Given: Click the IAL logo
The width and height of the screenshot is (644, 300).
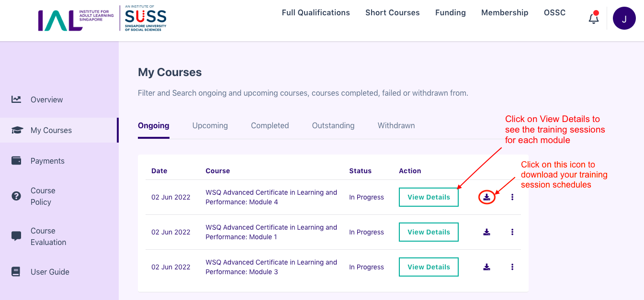Looking at the screenshot, I should pyautogui.click(x=76, y=20).
